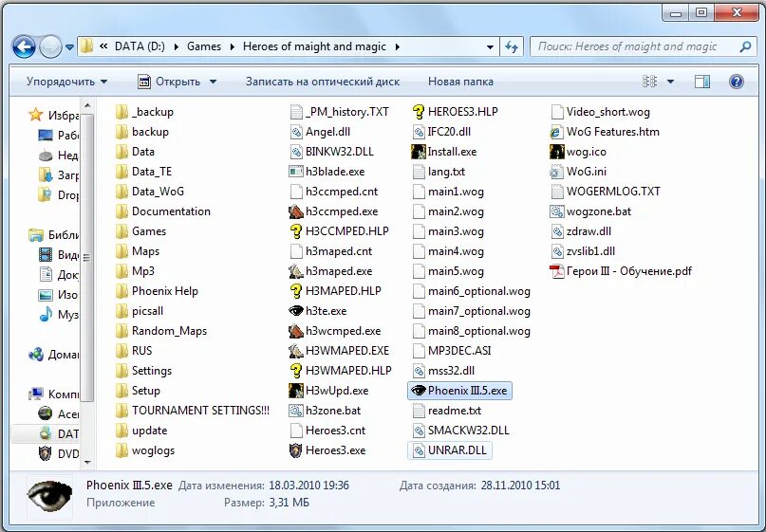This screenshot has height=532, width=766.
Task: Select the Phoenix III.5.exe eye icon
Action: pos(419,391)
